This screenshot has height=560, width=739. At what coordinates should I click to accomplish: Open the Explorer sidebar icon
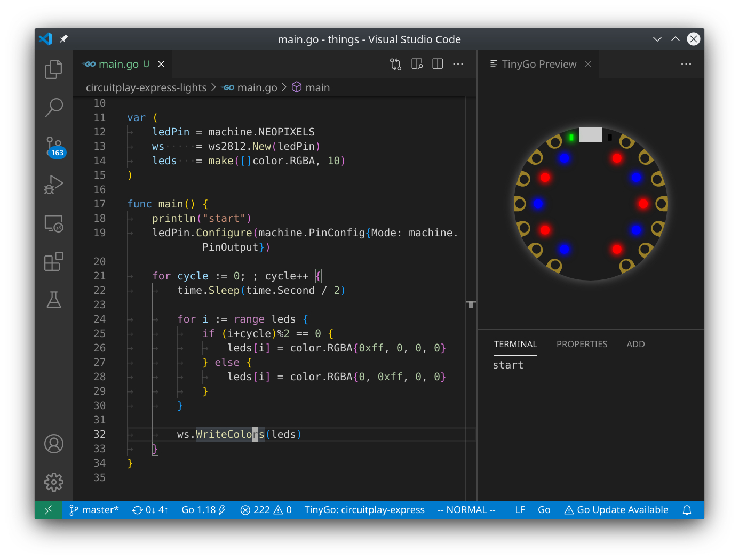(53, 69)
